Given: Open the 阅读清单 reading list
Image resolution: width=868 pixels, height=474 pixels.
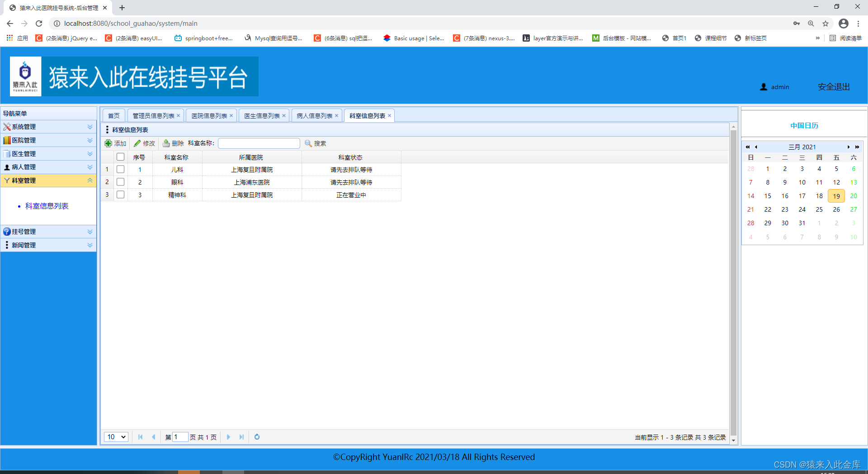Looking at the screenshot, I should pos(845,38).
